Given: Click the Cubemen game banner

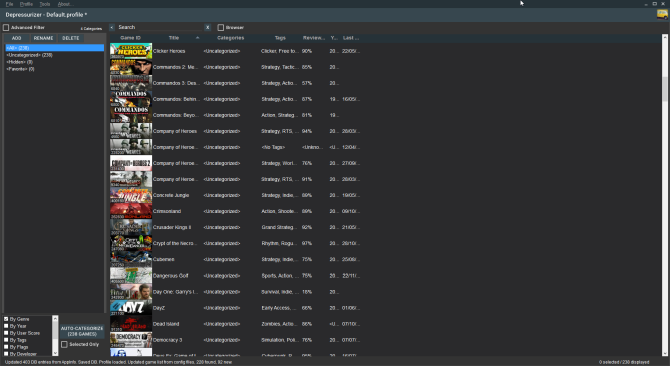Looking at the screenshot, I should 131,259.
